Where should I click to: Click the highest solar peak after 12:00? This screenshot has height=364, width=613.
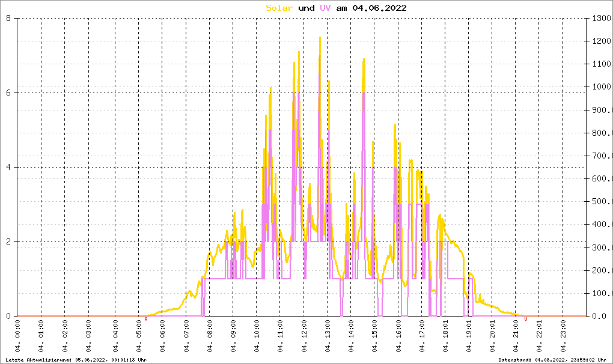320,37
